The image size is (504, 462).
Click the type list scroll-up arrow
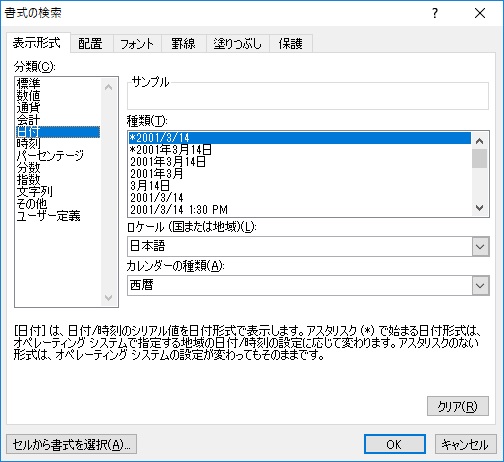point(480,141)
